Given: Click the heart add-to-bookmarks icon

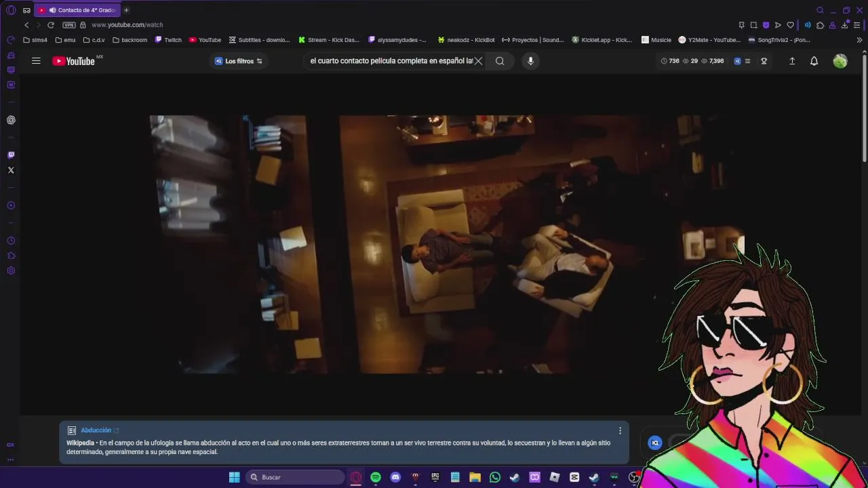Looking at the screenshot, I should coord(790,25).
